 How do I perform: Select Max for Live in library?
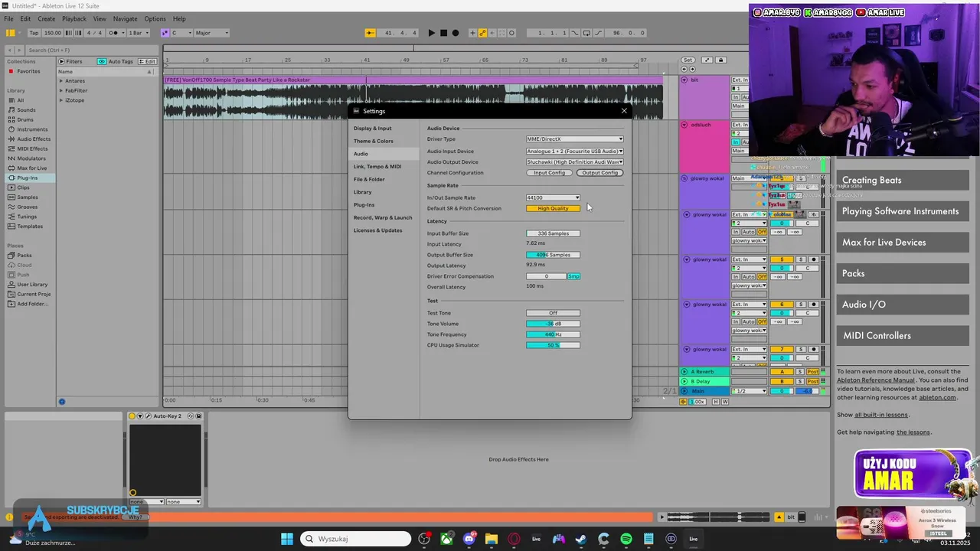click(31, 168)
